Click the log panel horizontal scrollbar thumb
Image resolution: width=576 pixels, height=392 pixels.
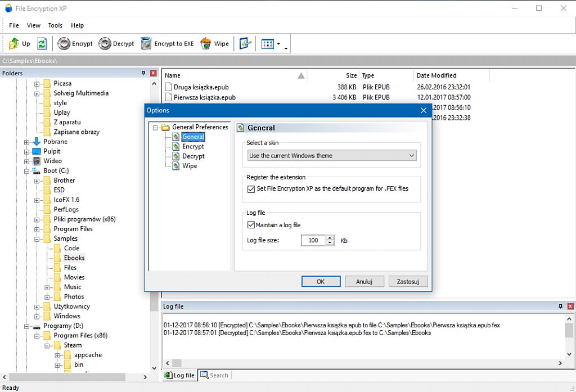coord(177,363)
